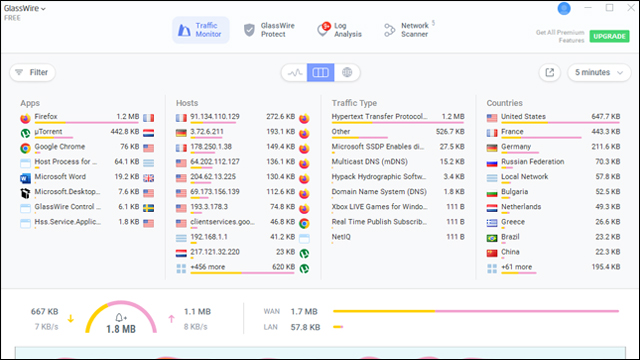Select Netherlands in Countries list
Viewport: 640px width, 360px height.
click(x=553, y=208)
